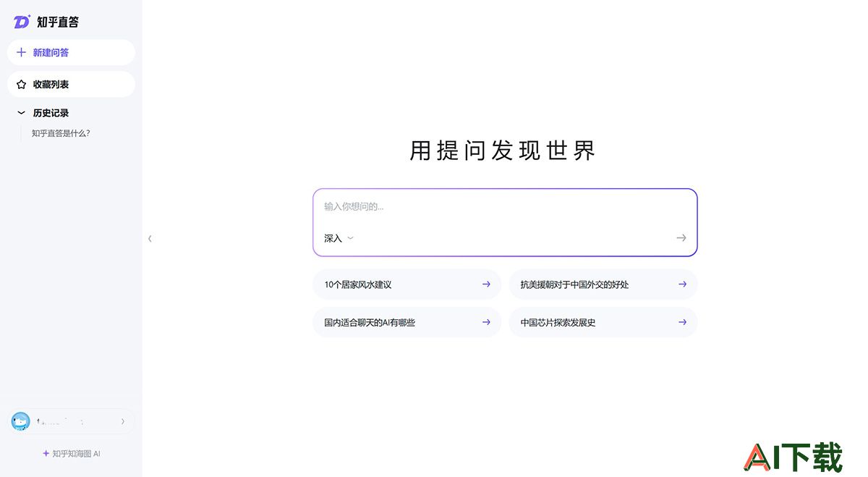Click arrow icon on 国内适合聊天的AI有哪些 card
This screenshot has width=868, height=477.
[x=486, y=322]
